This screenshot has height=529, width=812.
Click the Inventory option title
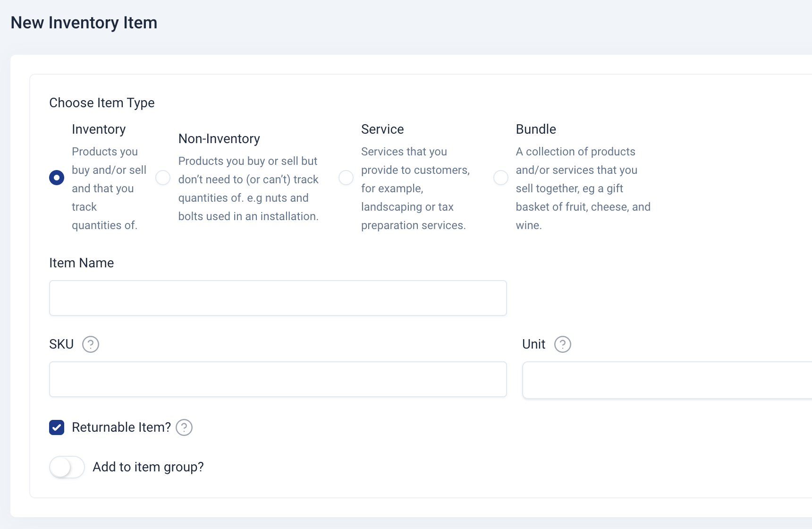pos(99,129)
